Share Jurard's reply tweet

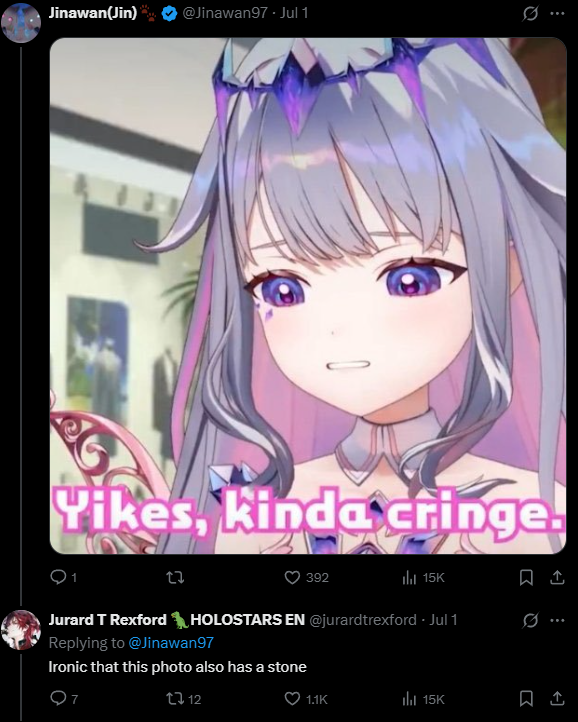click(557, 699)
